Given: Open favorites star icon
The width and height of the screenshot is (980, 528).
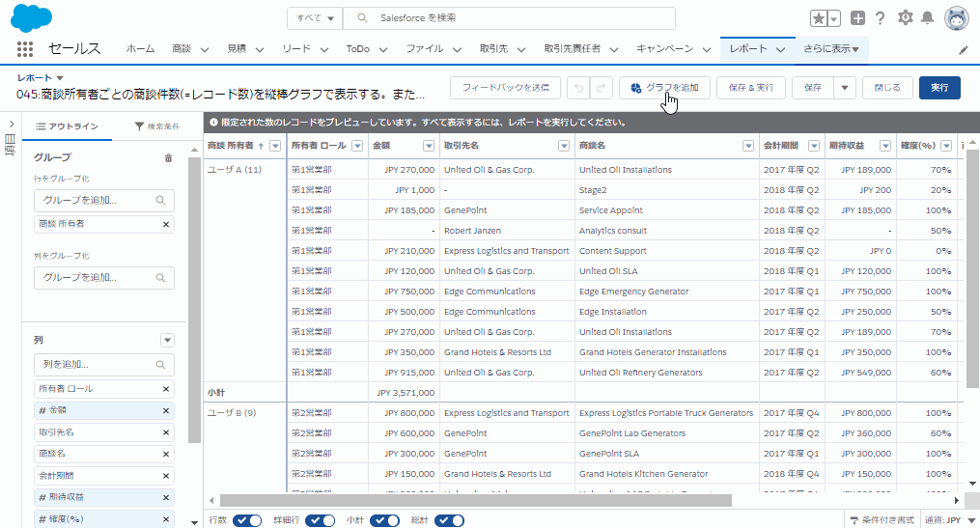Looking at the screenshot, I should (818, 18).
